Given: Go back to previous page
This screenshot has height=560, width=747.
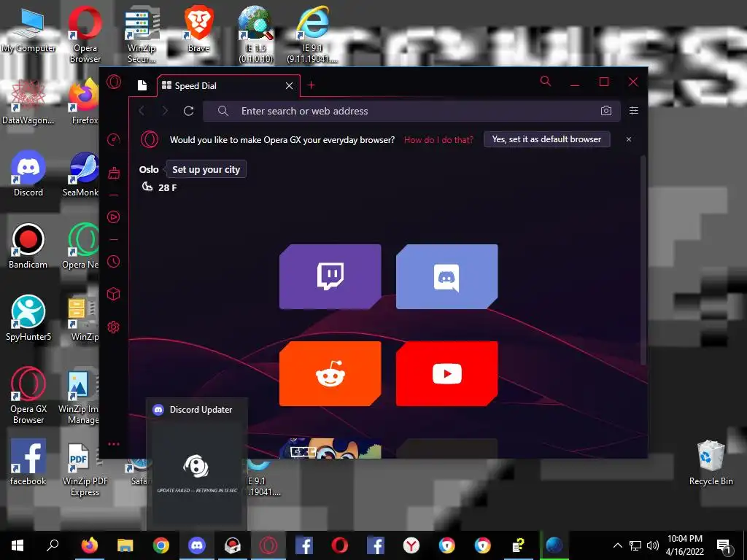Looking at the screenshot, I should pos(142,111).
